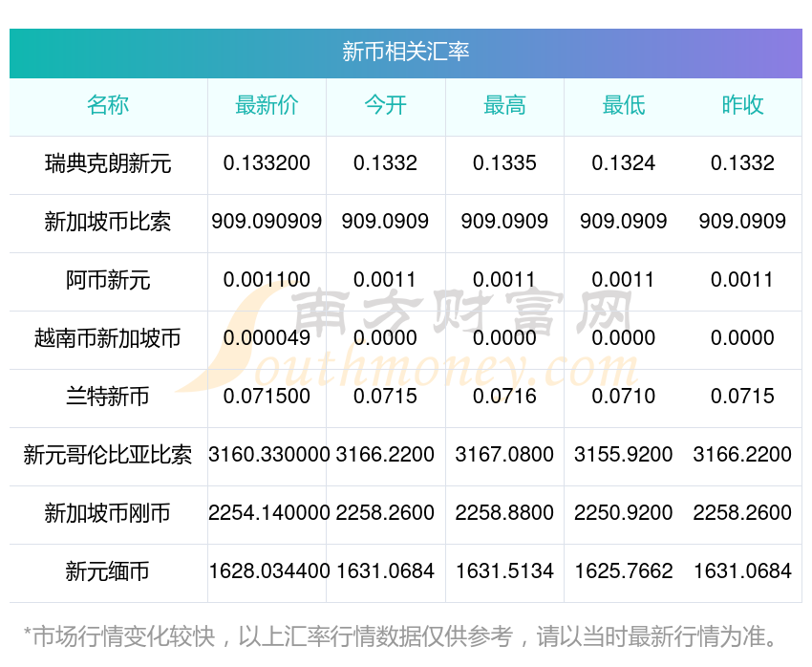Click the latest price 2254.140000

pyautogui.click(x=269, y=513)
